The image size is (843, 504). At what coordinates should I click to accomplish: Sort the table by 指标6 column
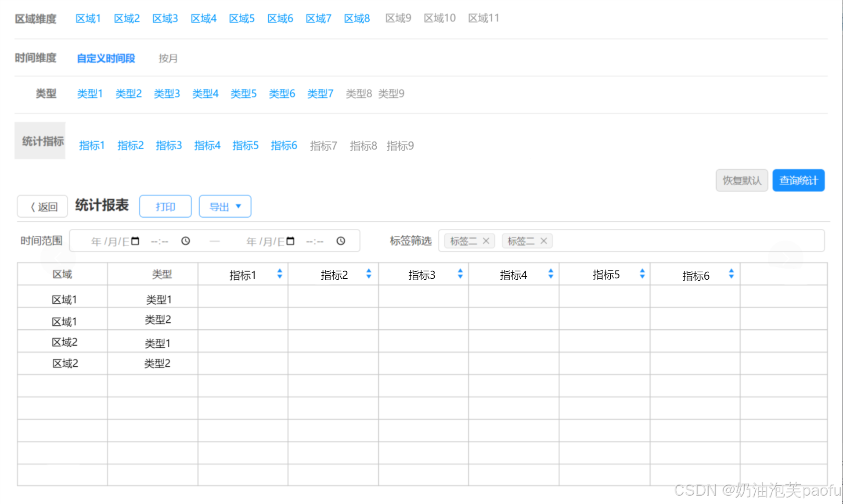pyautogui.click(x=731, y=274)
